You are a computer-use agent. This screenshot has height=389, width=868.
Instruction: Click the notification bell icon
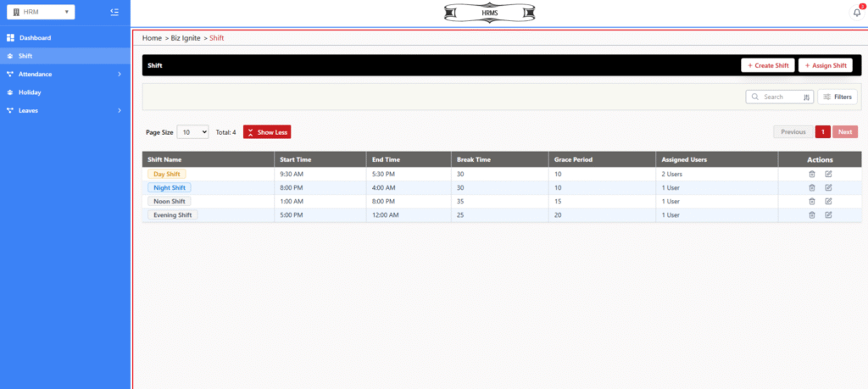point(856,12)
